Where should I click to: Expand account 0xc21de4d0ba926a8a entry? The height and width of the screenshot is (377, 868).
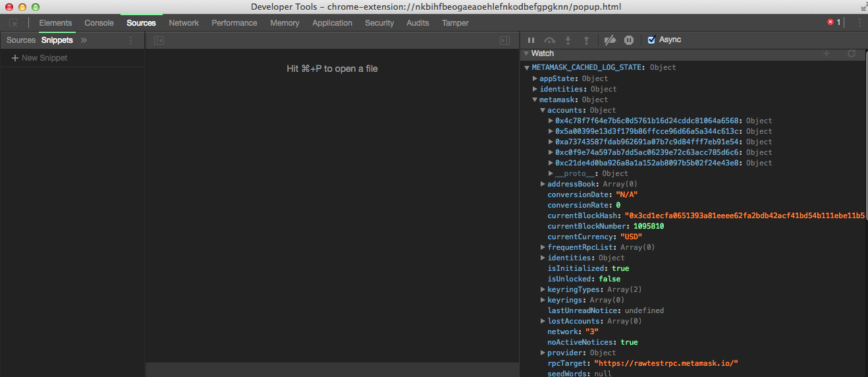[551, 163]
